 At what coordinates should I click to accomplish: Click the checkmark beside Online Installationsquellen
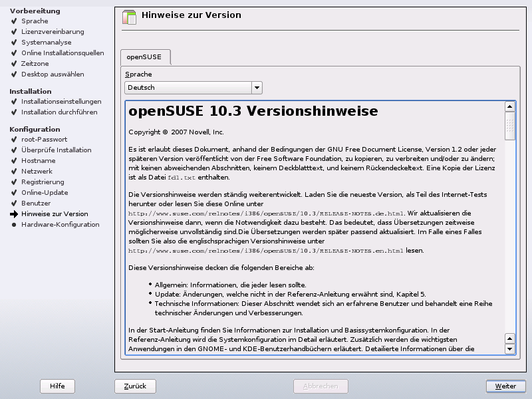[14, 53]
